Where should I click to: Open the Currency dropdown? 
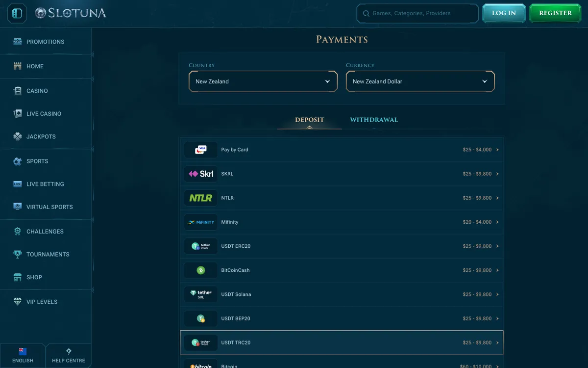420,81
